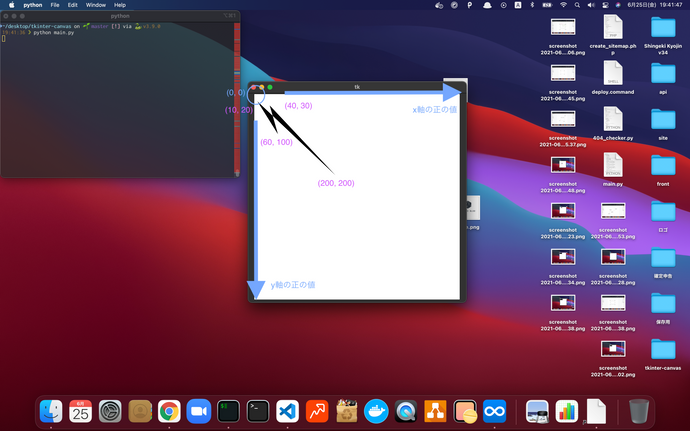The height and width of the screenshot is (431, 690).
Task: Click the volume icon in menu bar
Action: click(591, 5)
